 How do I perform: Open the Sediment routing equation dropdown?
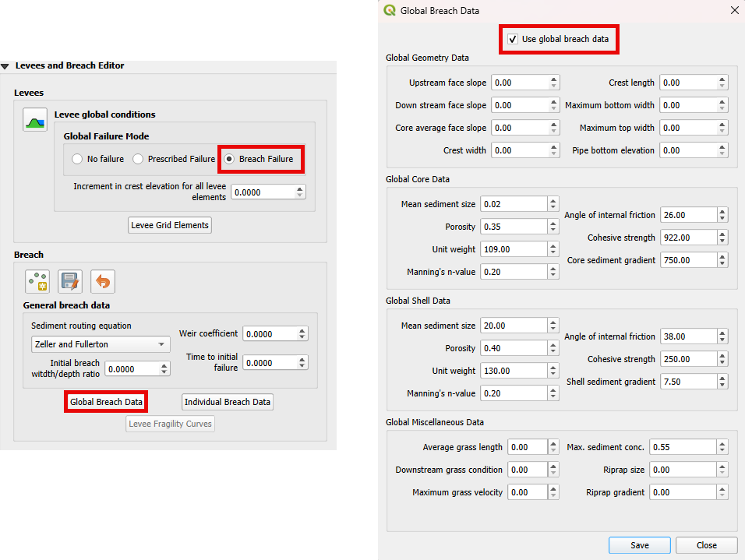(101, 344)
